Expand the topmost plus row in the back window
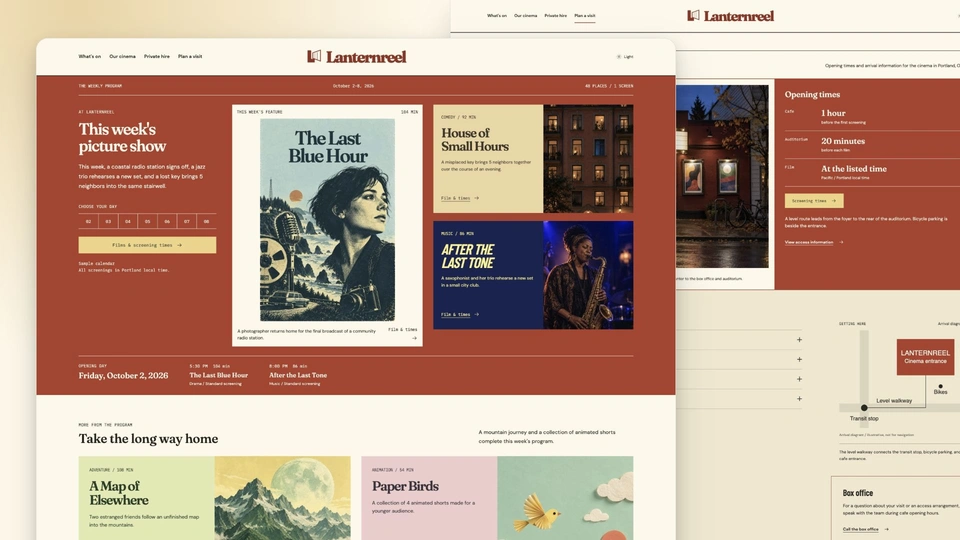The height and width of the screenshot is (540, 960). click(x=799, y=340)
